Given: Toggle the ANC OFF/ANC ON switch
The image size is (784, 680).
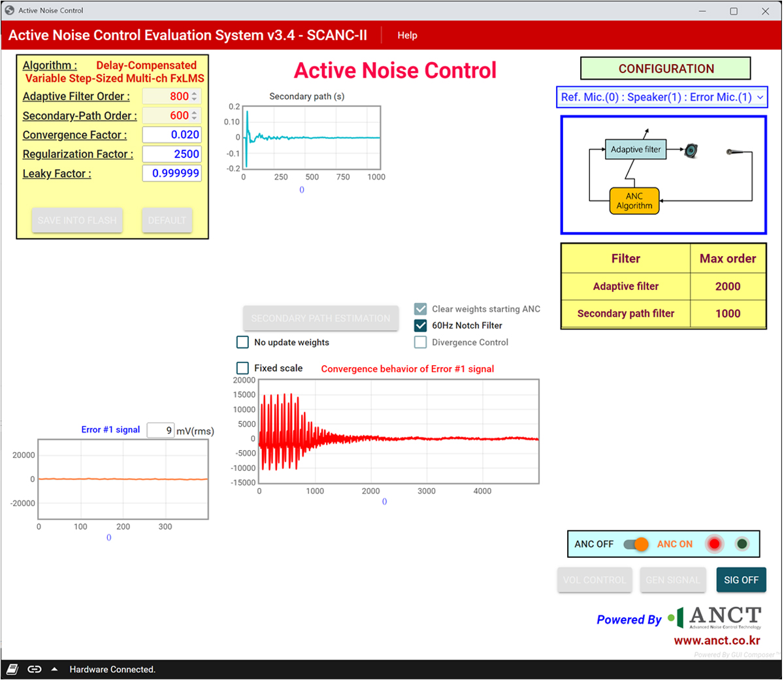Looking at the screenshot, I should [x=635, y=544].
